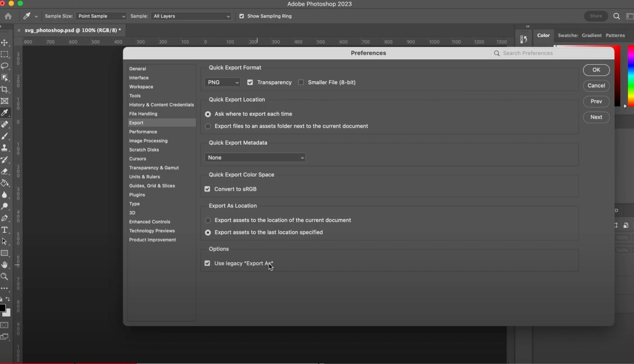Image resolution: width=634 pixels, height=364 pixels.
Task: Open the PNG format dropdown
Action: click(x=222, y=82)
